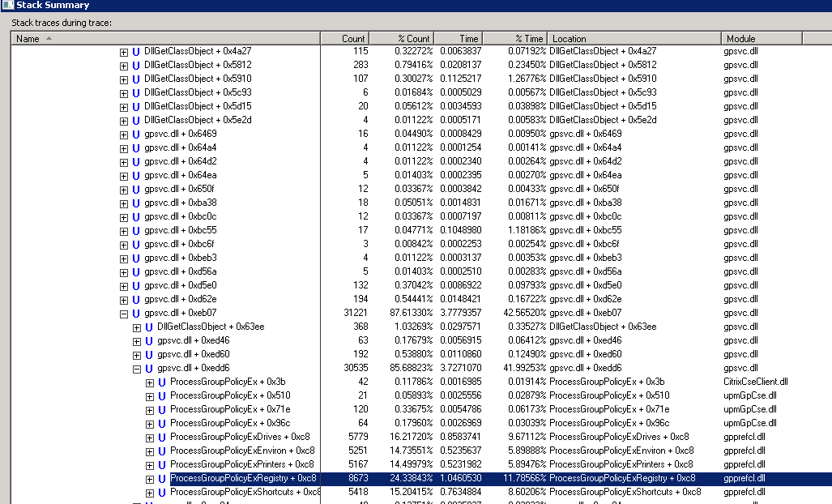
Task: Click the U icon beside DllGetClassObject + 0x5812
Action: 136,65
